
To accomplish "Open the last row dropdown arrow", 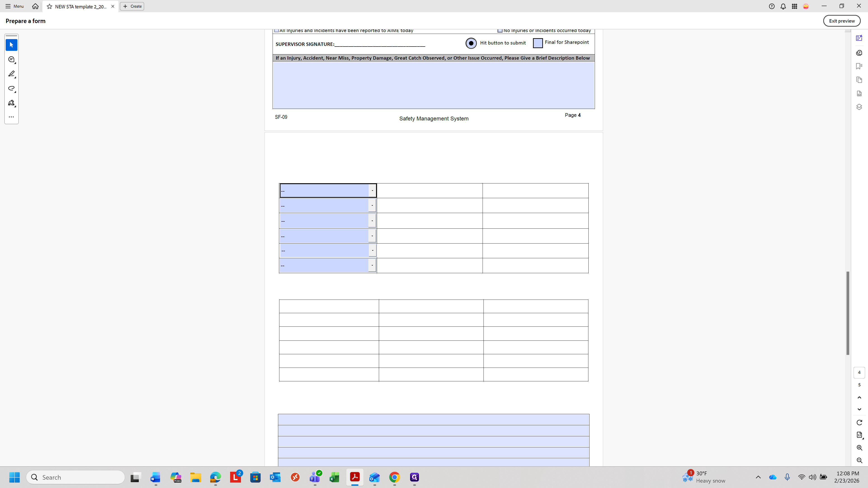I will (372, 265).
